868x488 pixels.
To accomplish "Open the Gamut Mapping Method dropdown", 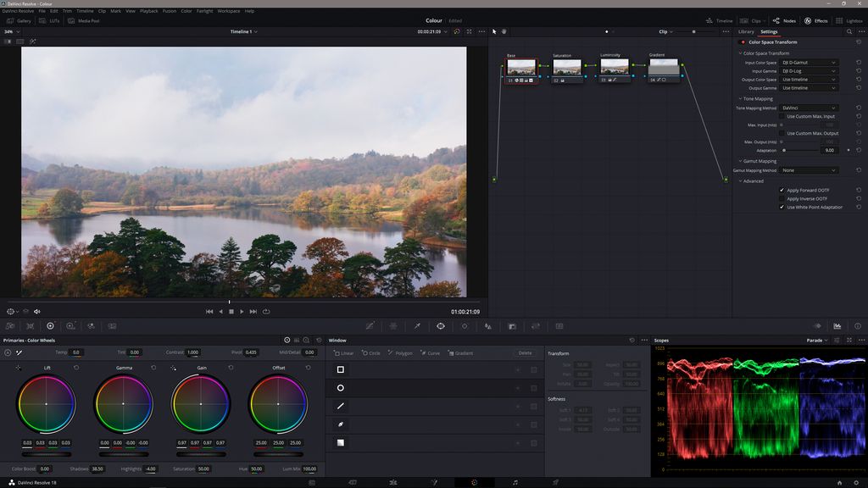I will 810,170.
